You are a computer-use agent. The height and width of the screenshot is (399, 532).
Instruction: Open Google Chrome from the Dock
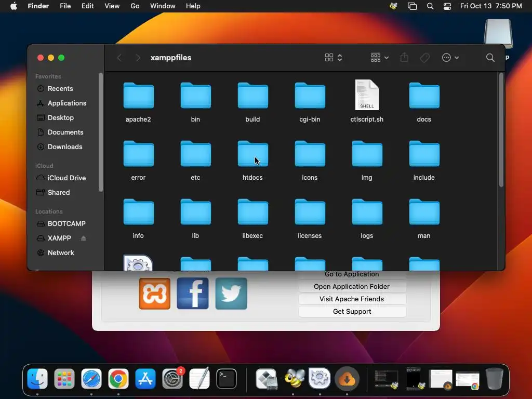coord(118,379)
